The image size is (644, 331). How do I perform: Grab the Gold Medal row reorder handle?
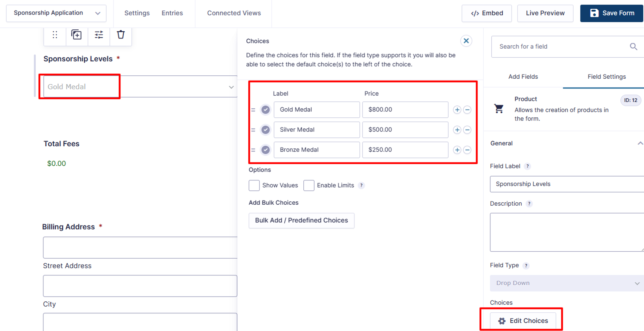pyautogui.click(x=253, y=110)
